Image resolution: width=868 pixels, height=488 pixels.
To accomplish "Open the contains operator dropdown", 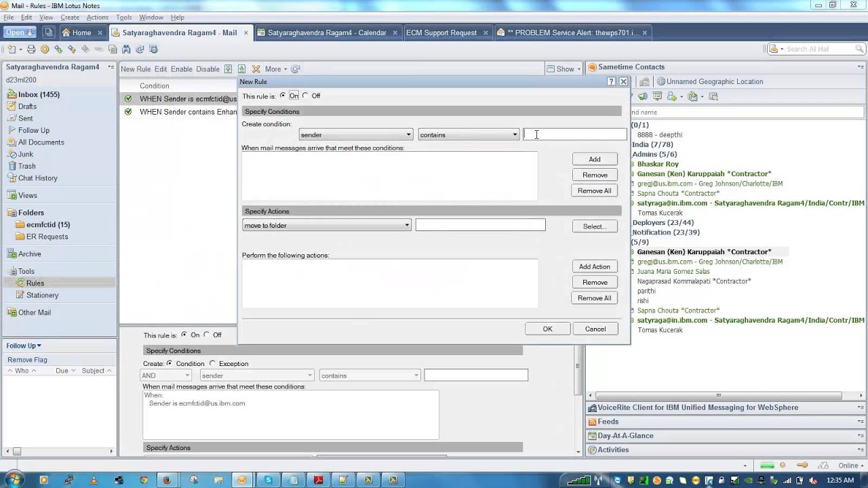I will 469,135.
